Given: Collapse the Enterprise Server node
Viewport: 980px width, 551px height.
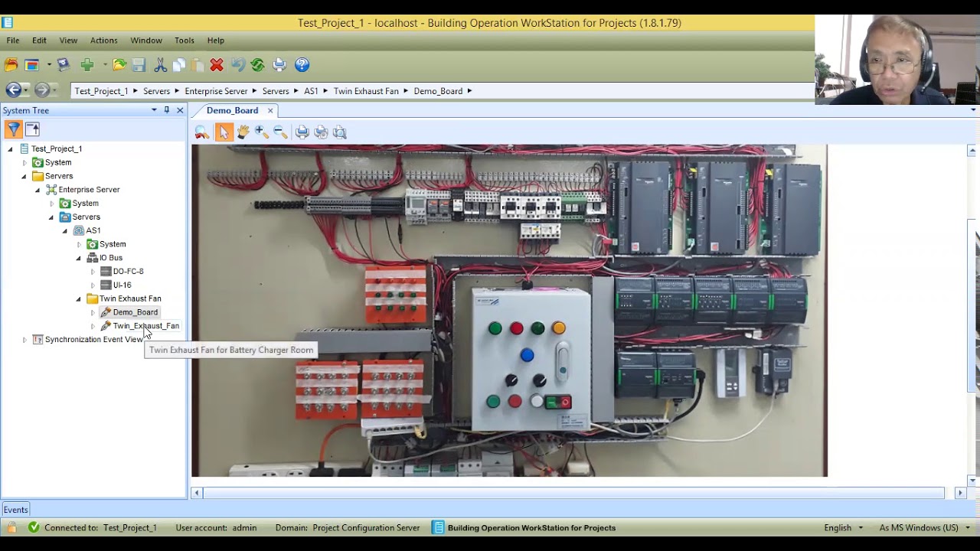Looking at the screenshot, I should point(38,190).
